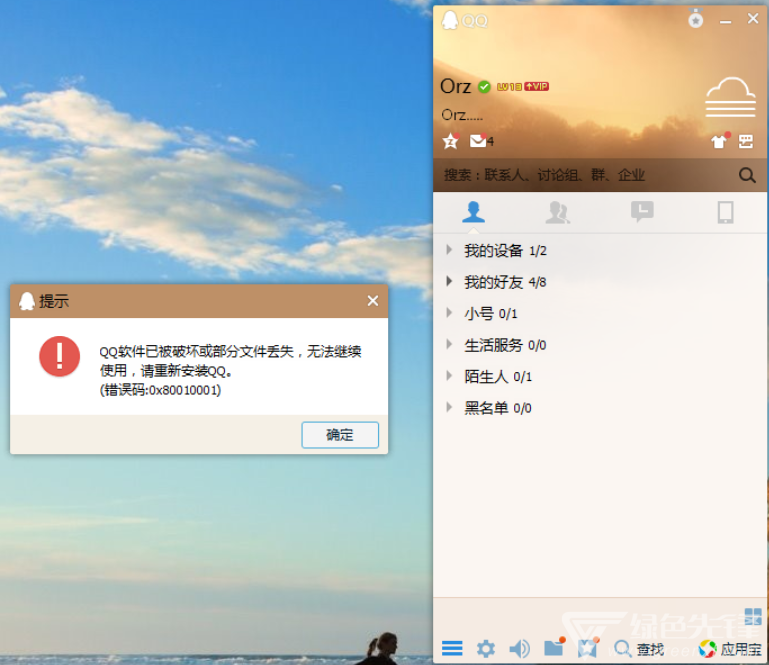Open the 应用宝 app store
Screen dimensions: 769x665
click(730, 649)
